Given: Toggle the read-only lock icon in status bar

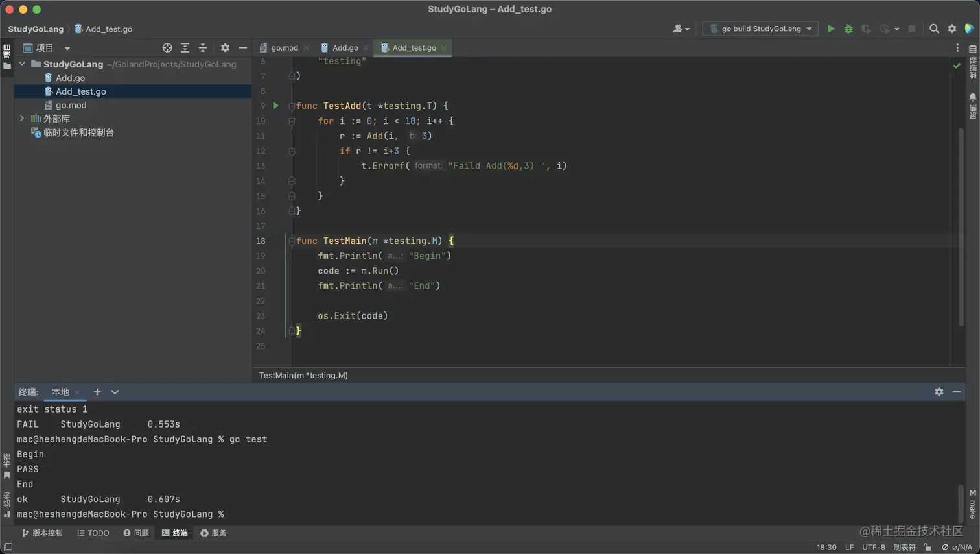Looking at the screenshot, I should (927, 547).
